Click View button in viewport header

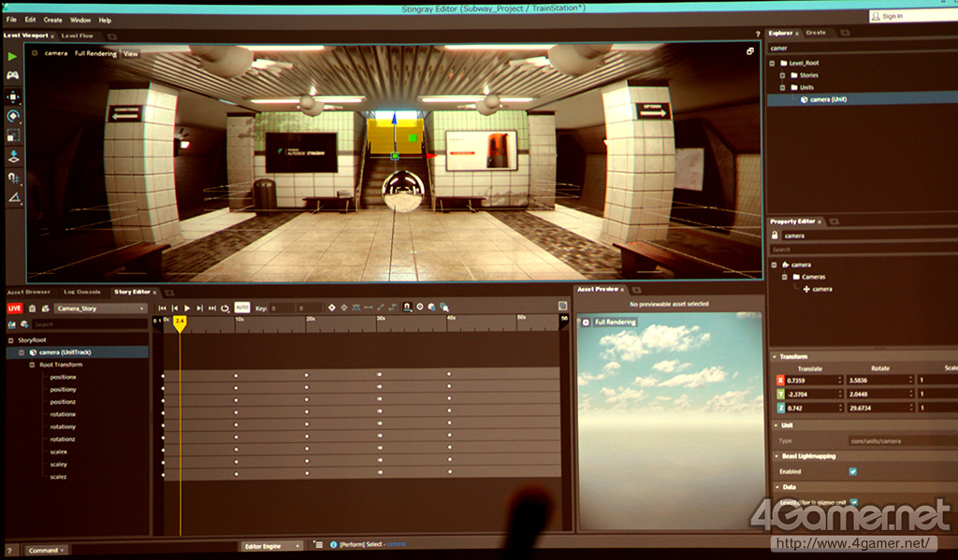[131, 53]
